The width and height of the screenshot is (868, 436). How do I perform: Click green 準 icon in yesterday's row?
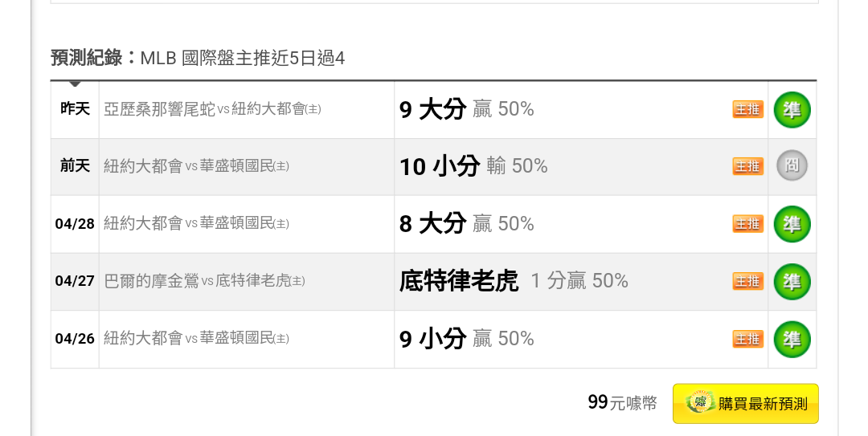[x=792, y=109]
